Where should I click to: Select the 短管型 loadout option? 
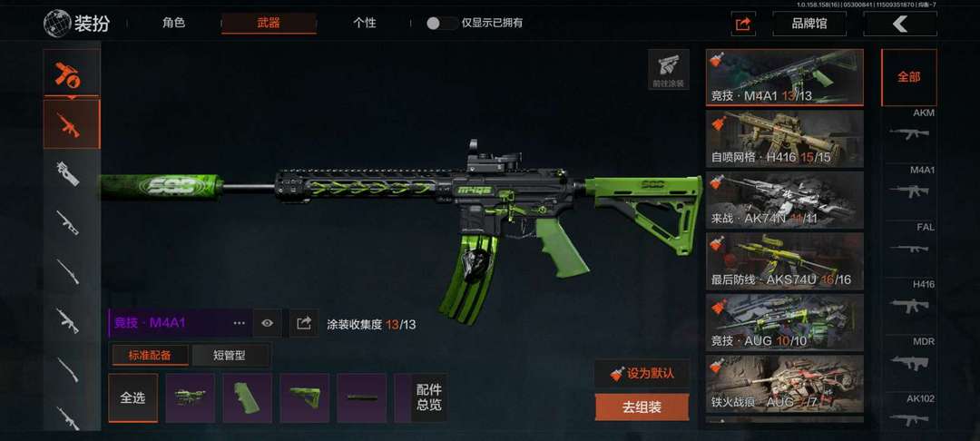[230, 356]
